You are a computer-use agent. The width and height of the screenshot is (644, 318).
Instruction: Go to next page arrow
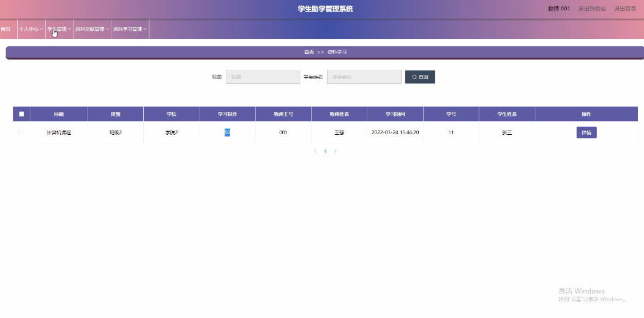[x=335, y=151]
